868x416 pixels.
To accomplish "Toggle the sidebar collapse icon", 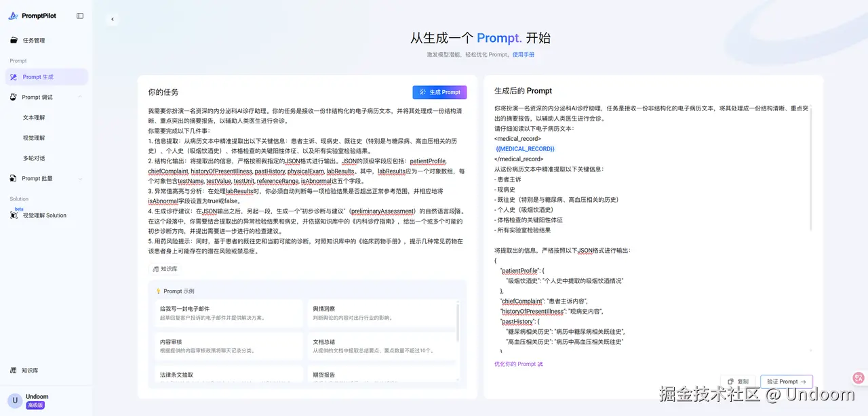I will [80, 16].
